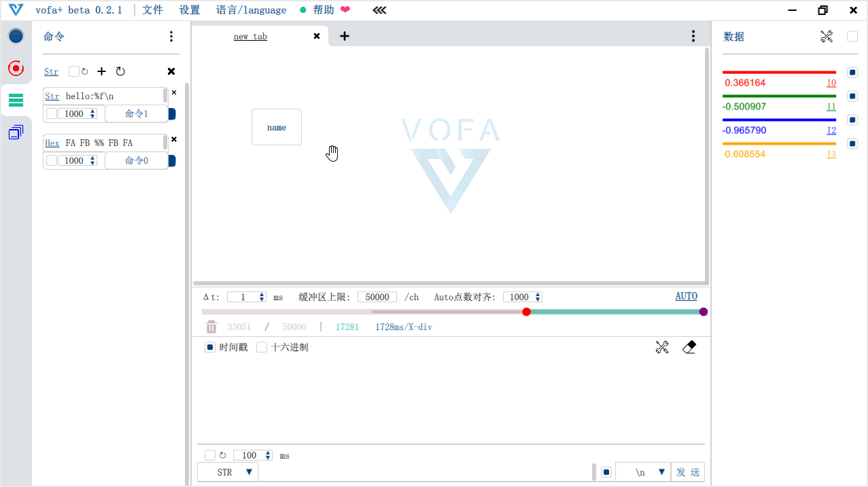This screenshot has width=868, height=487.
Task: Open tab area three-dot menu
Action: 693,36
